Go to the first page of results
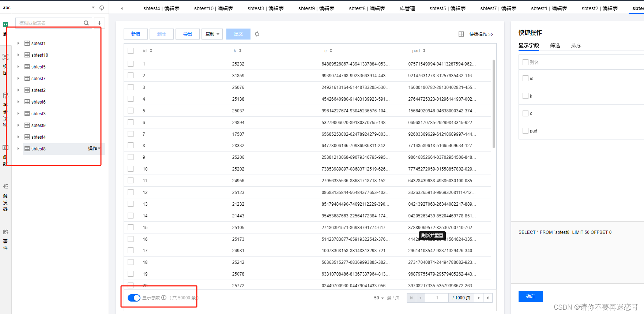The image size is (644, 314). point(411,298)
